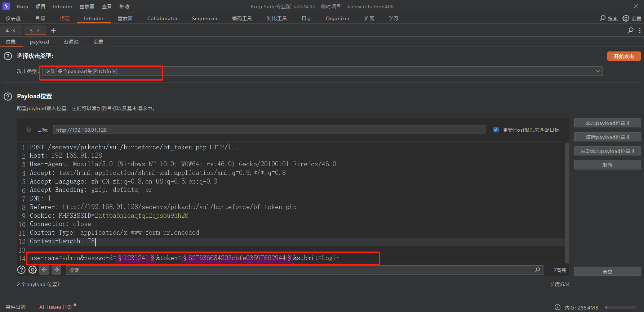This screenshot has height=312, width=644.
Task: Open the 重放器 menu in the menu bar
Action: pos(87,6)
